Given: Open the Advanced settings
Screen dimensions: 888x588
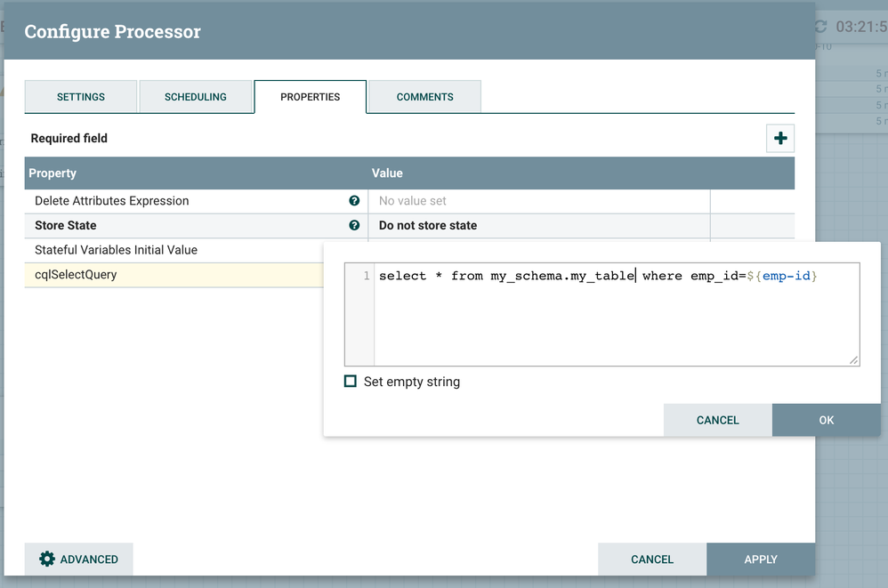Looking at the screenshot, I should (x=78, y=560).
